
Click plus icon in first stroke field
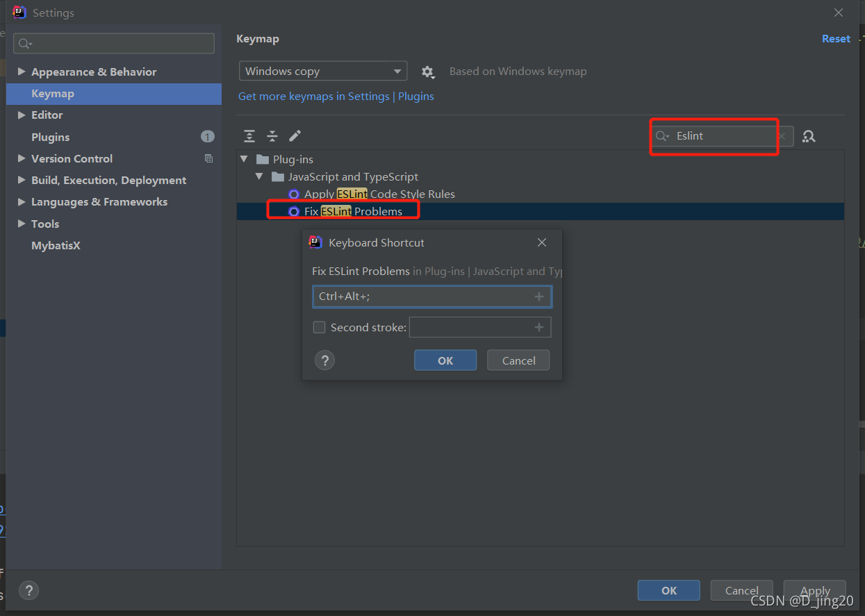pos(539,297)
